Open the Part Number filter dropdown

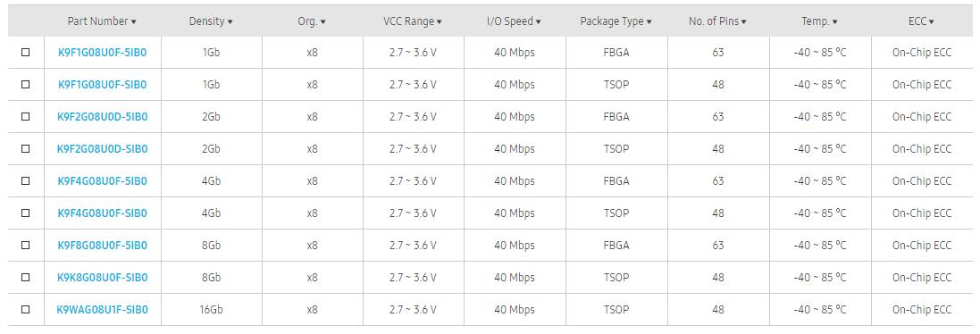[x=102, y=21]
